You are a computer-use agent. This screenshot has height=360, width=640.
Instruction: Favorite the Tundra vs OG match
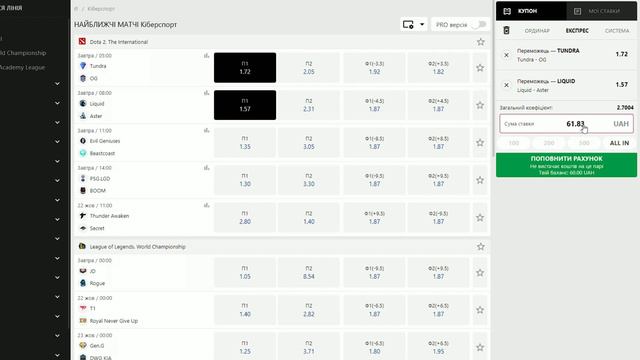[x=480, y=68]
